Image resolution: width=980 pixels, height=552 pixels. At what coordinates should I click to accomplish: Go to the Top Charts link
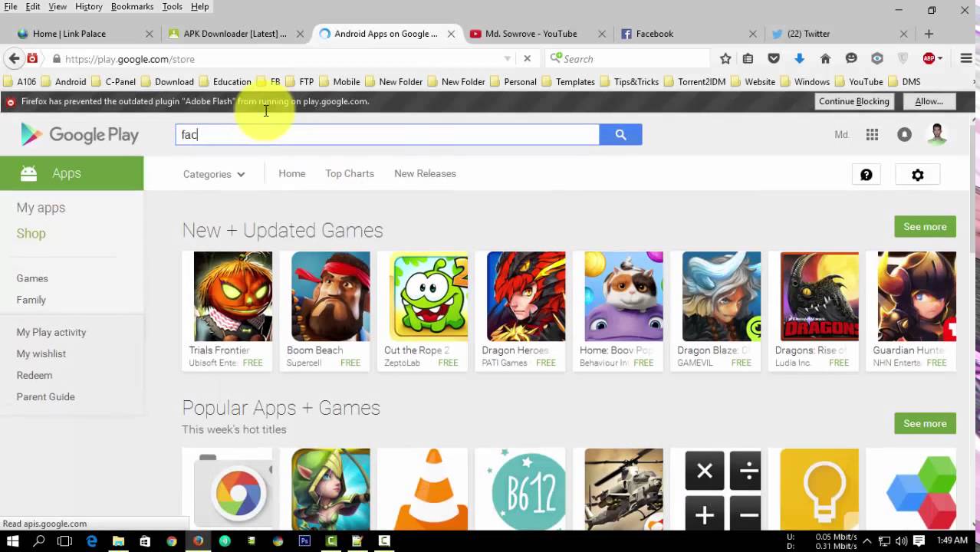(x=350, y=173)
